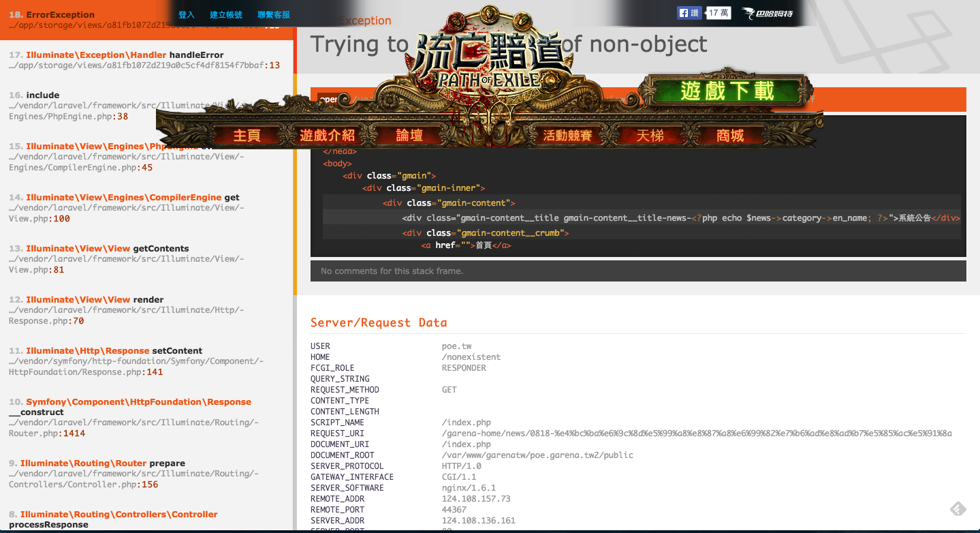Select stack frame 17 Handler handleError

(146, 60)
